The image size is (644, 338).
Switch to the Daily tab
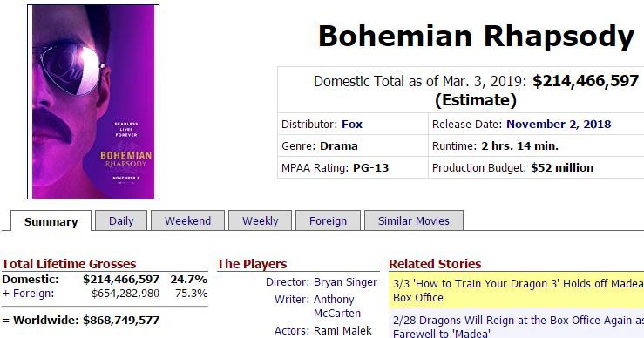pyautogui.click(x=121, y=220)
